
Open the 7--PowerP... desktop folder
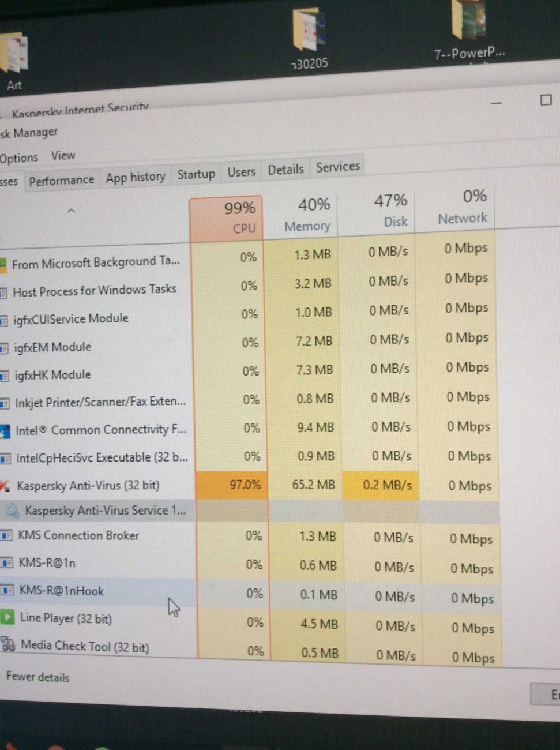point(468,20)
